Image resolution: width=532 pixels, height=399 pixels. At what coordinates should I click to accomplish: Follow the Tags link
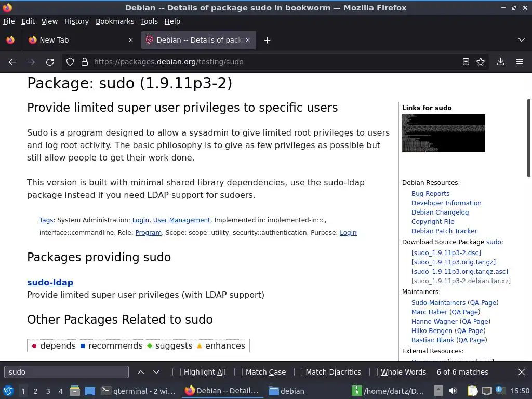[46, 220]
